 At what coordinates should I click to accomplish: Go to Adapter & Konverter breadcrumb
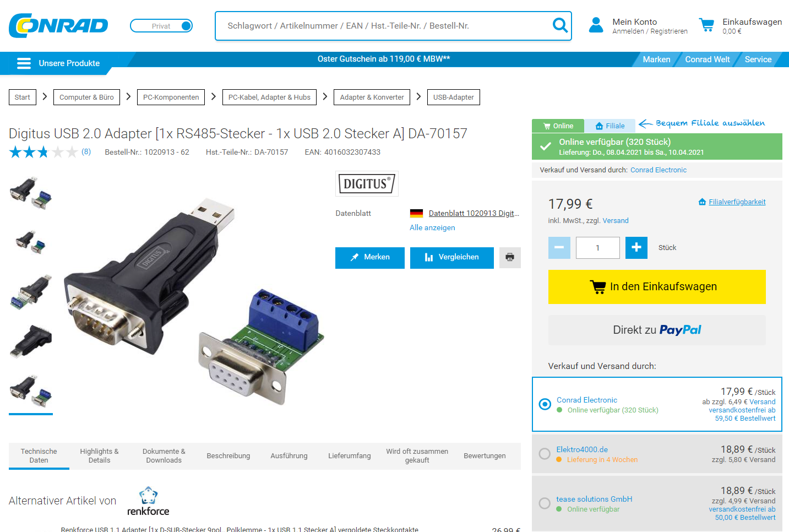[x=372, y=97]
